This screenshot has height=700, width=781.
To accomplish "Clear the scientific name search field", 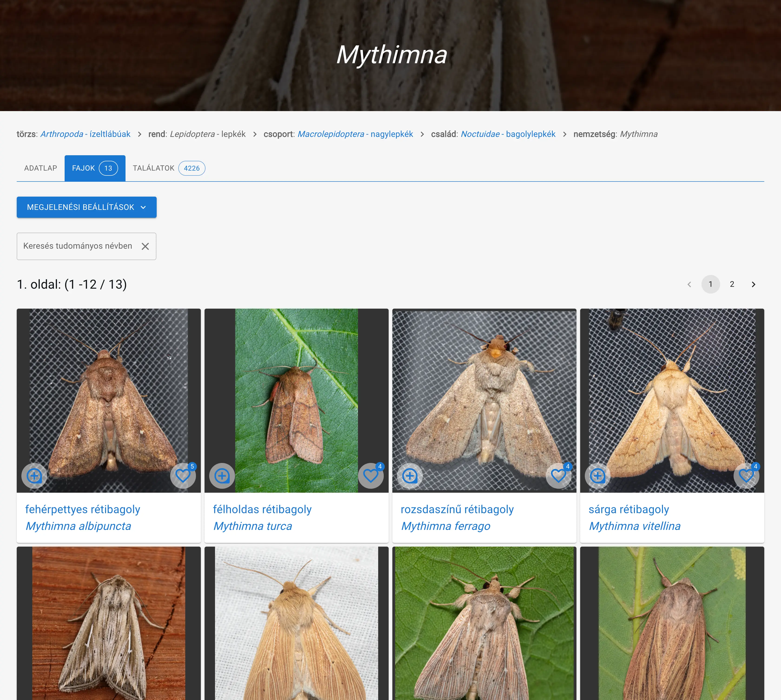I will [145, 246].
